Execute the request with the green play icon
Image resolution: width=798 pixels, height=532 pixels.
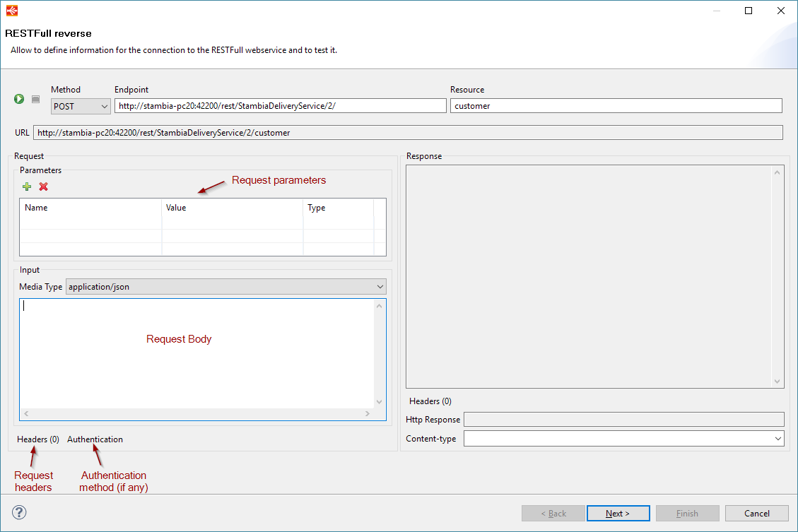(x=19, y=99)
